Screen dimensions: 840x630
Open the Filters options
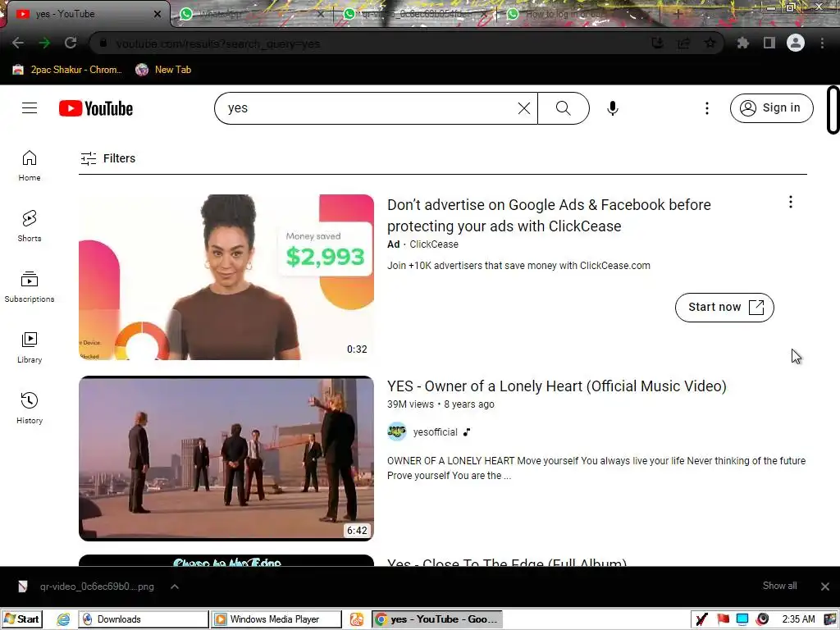[107, 158]
